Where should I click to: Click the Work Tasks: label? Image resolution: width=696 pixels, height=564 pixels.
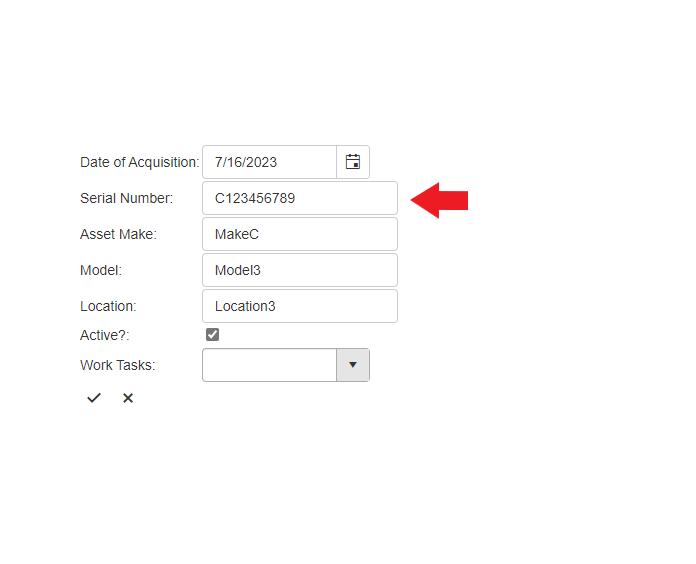[x=117, y=365]
